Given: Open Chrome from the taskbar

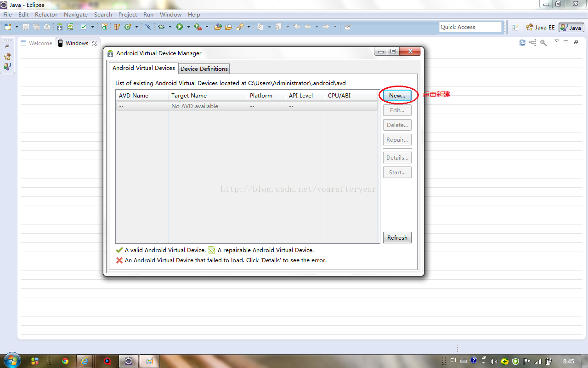Looking at the screenshot, I should pyautogui.click(x=65, y=361).
